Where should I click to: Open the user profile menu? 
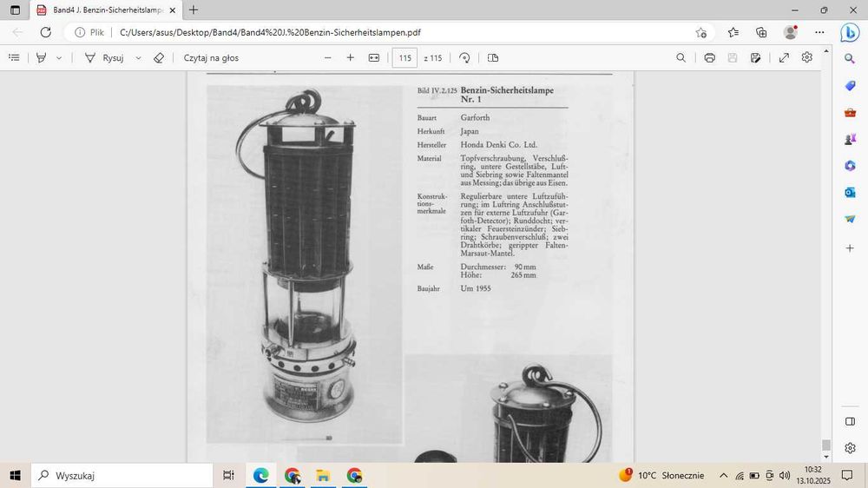tap(791, 32)
